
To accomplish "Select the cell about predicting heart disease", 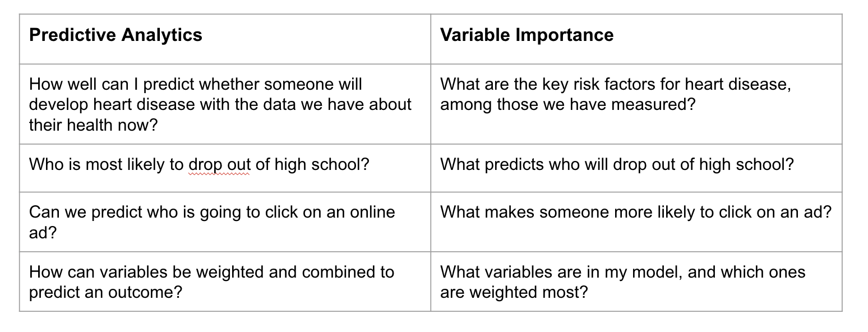I will point(225,104).
